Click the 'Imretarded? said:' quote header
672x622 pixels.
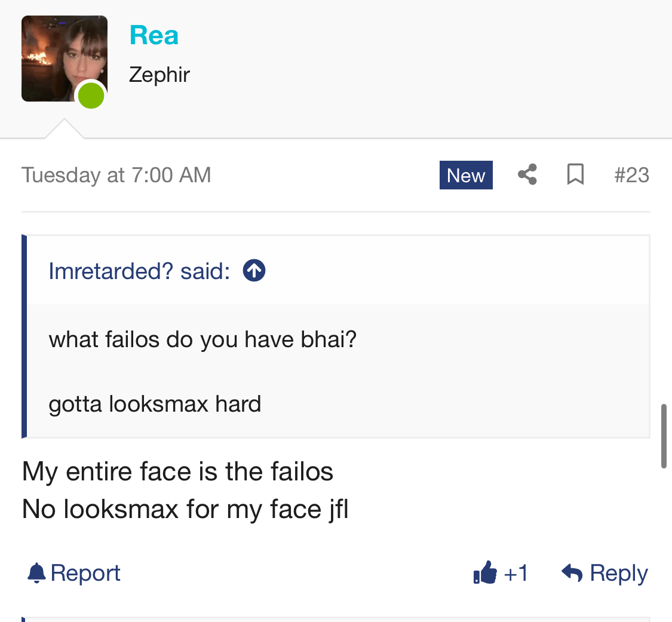click(x=139, y=271)
